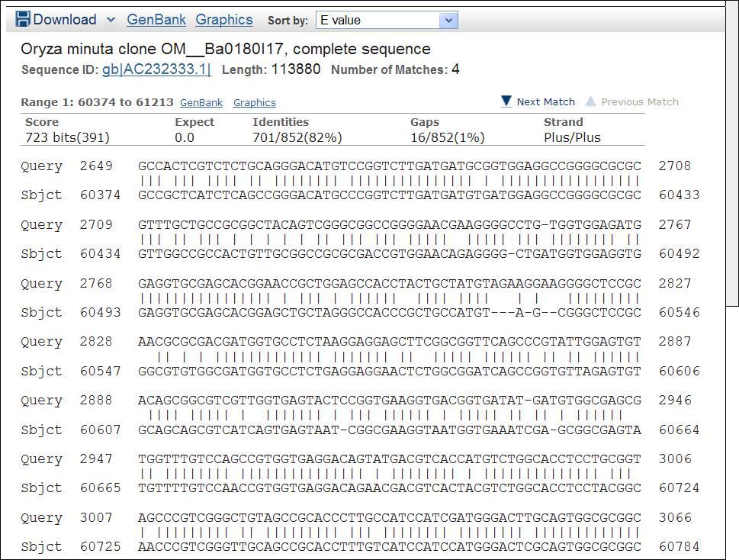
Task: Click Query start position 2649
Action: point(96,166)
